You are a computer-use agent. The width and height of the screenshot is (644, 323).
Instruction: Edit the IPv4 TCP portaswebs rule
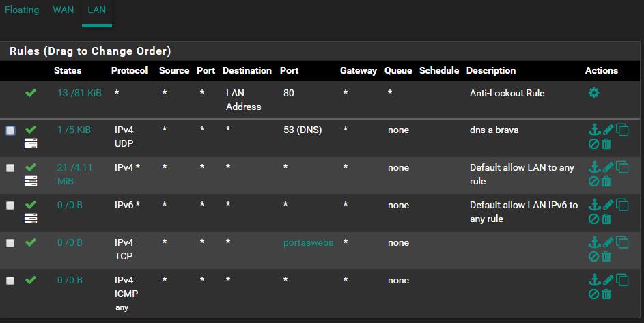coord(608,242)
